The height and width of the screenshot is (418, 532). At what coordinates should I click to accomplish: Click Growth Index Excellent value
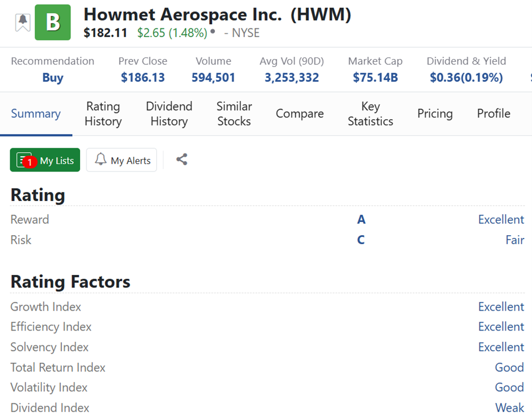point(501,307)
